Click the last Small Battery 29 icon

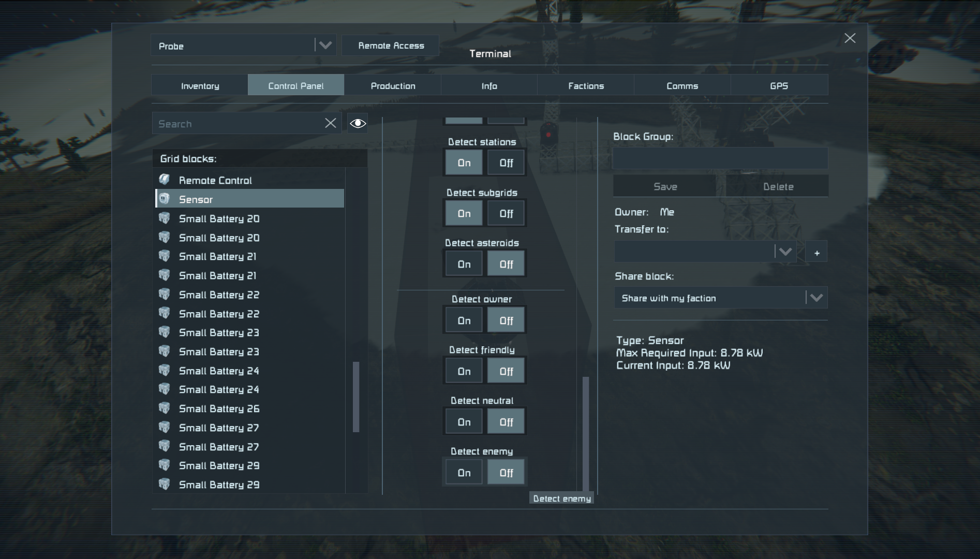click(x=165, y=484)
